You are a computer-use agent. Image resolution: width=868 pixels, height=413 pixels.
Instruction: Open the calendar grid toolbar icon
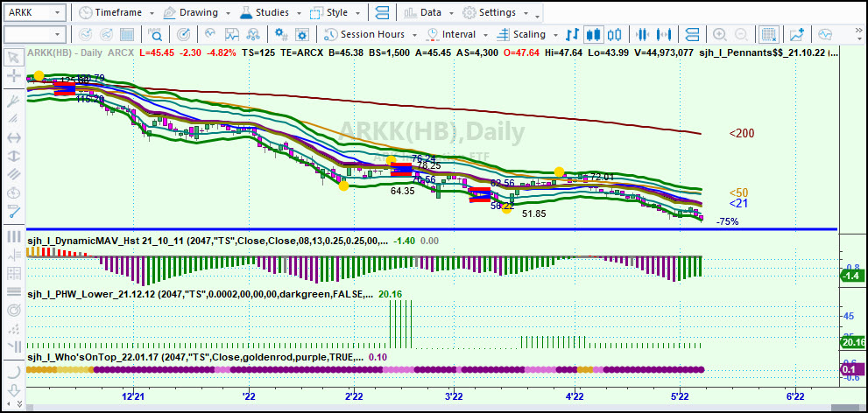click(127, 34)
